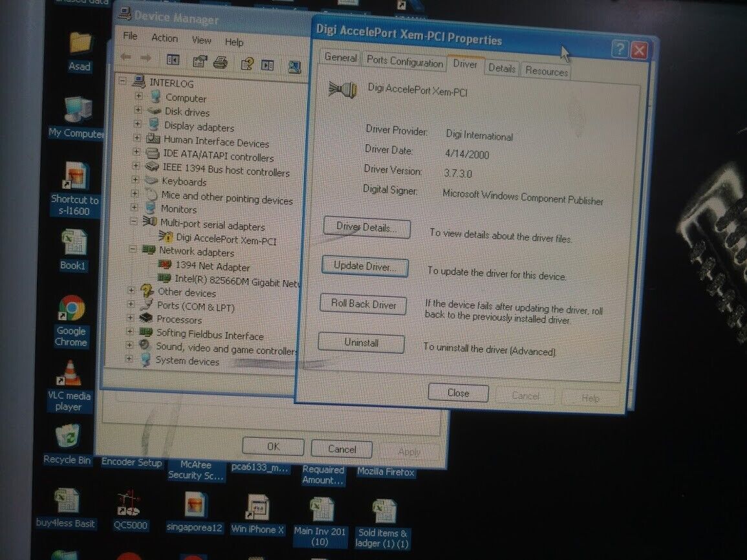Select the Sold items & ladger icon
Image resolution: width=747 pixels, height=560 pixels.
coord(382,524)
